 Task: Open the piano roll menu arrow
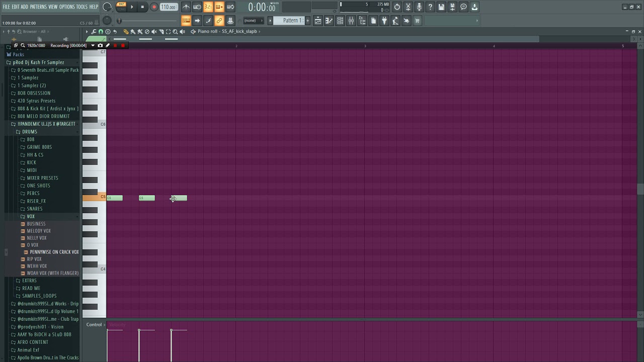[87, 31]
